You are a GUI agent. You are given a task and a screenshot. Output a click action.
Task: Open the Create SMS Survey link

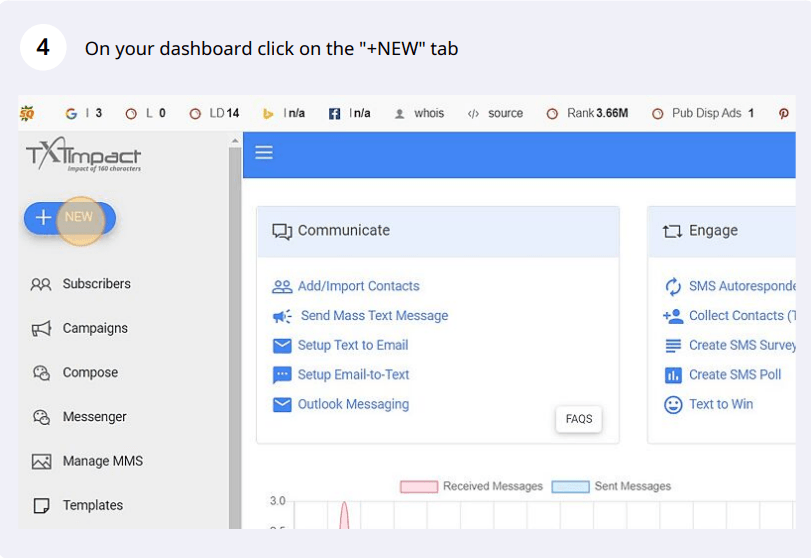pos(742,345)
